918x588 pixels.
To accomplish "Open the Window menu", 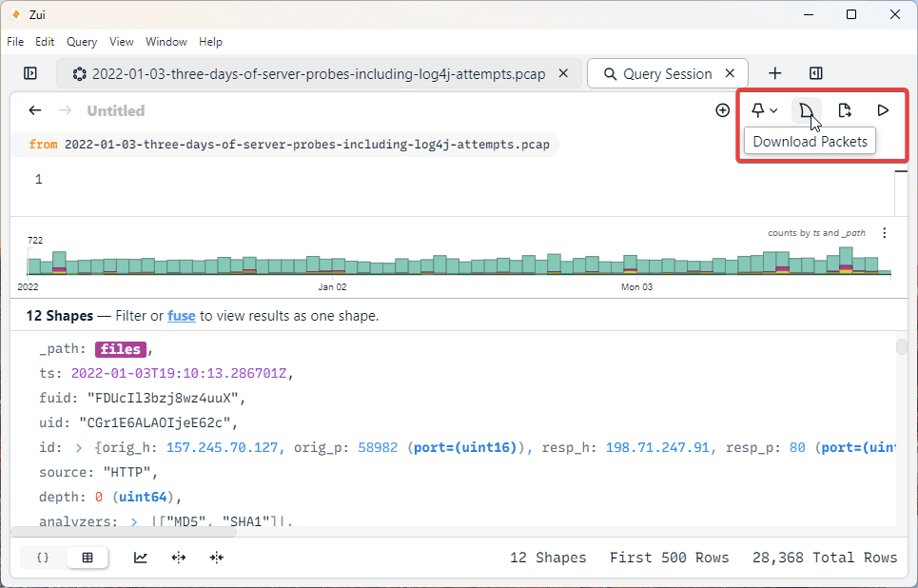I will pyautogui.click(x=166, y=42).
